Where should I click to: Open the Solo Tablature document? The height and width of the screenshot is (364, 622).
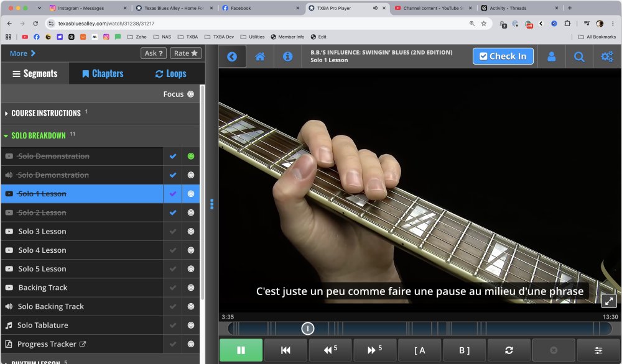82,325
